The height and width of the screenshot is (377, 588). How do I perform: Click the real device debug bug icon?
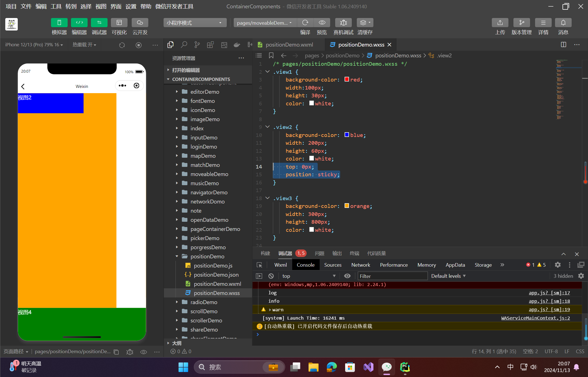343,23
